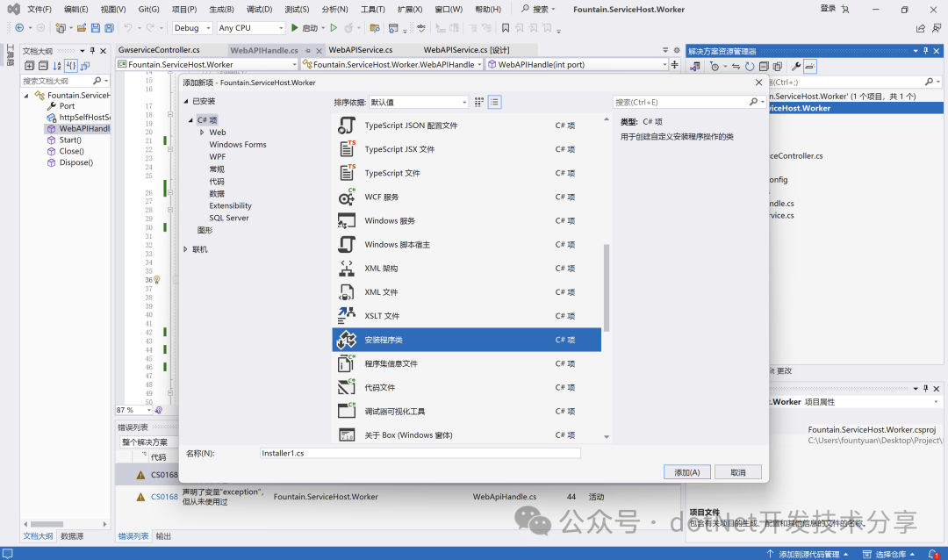Select the Windows Forms category
Viewport: 948px width, 560px height.
(x=238, y=145)
